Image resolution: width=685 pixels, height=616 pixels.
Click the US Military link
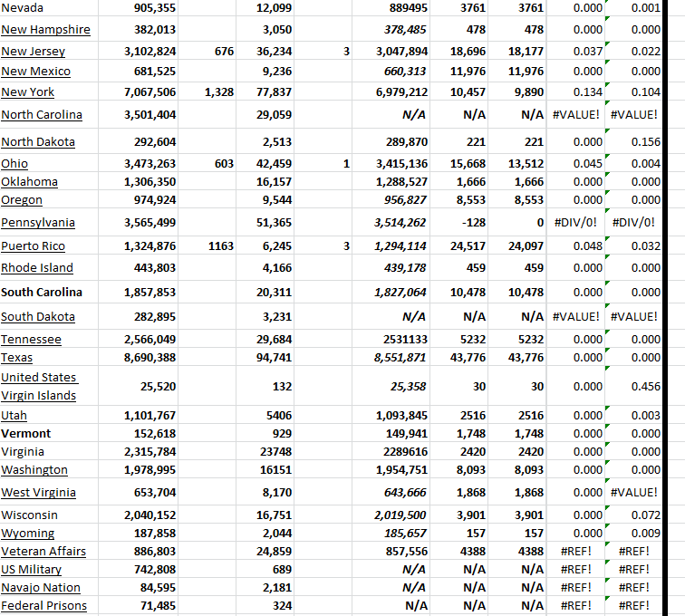[x=32, y=570]
